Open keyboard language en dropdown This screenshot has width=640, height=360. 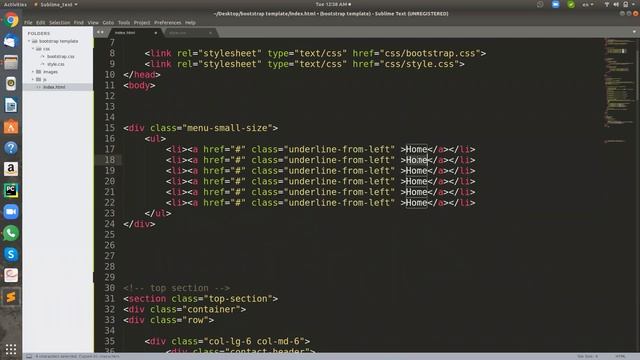588,4
